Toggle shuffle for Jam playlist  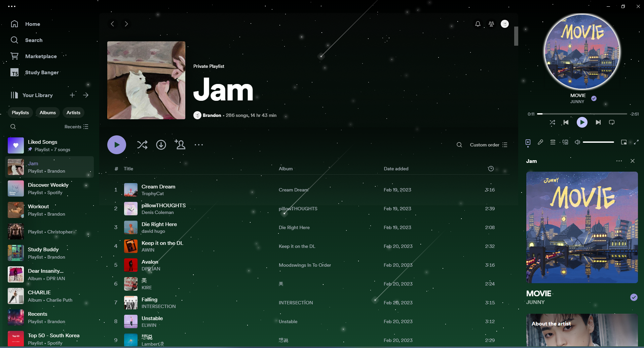[x=142, y=145]
